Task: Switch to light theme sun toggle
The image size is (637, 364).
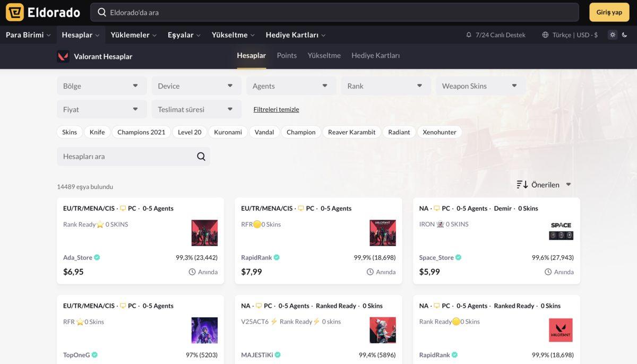Action: (x=613, y=35)
